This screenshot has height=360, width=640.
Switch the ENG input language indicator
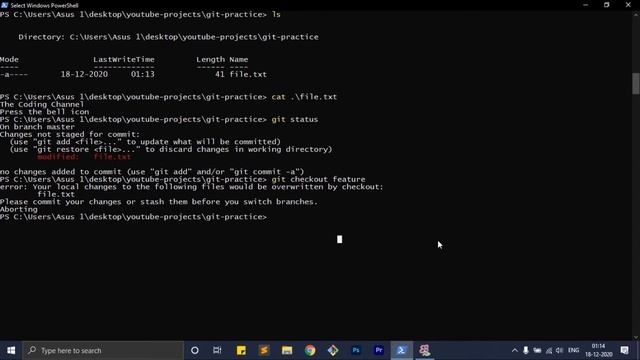pyautogui.click(x=573, y=350)
